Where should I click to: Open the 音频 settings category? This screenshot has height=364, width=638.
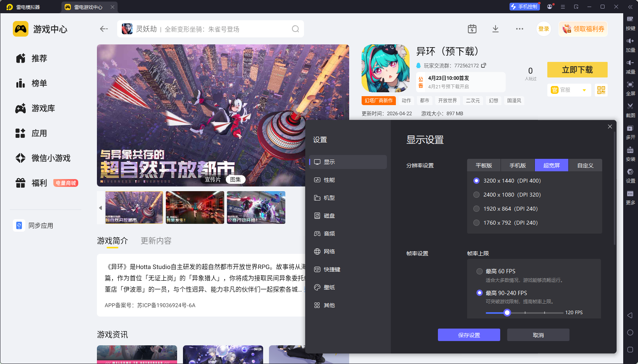tap(348, 234)
